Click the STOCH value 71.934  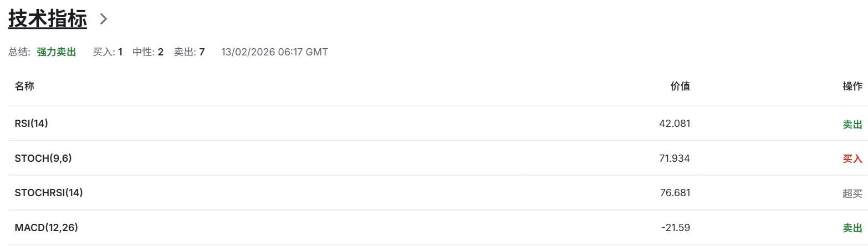pos(675,158)
